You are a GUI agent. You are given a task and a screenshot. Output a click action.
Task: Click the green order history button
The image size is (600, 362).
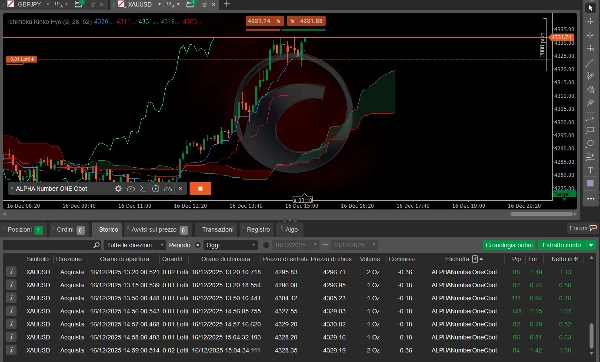509,245
